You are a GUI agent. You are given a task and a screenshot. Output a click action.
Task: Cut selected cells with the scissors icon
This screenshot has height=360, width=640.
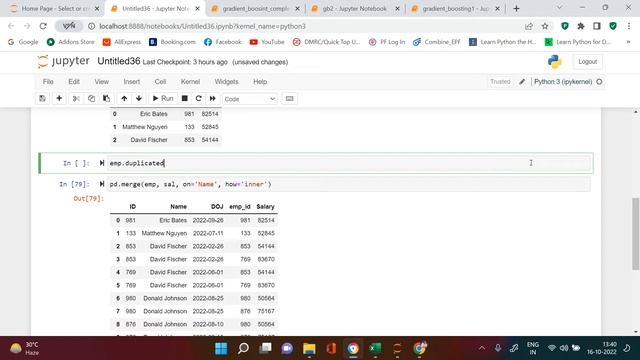[76, 99]
